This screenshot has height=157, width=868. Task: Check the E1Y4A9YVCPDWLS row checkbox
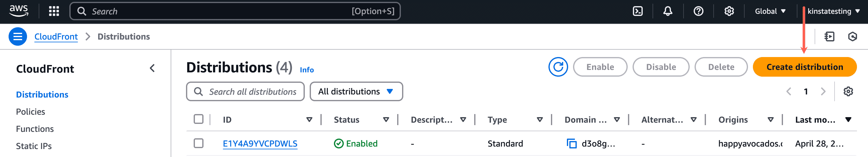click(x=199, y=143)
